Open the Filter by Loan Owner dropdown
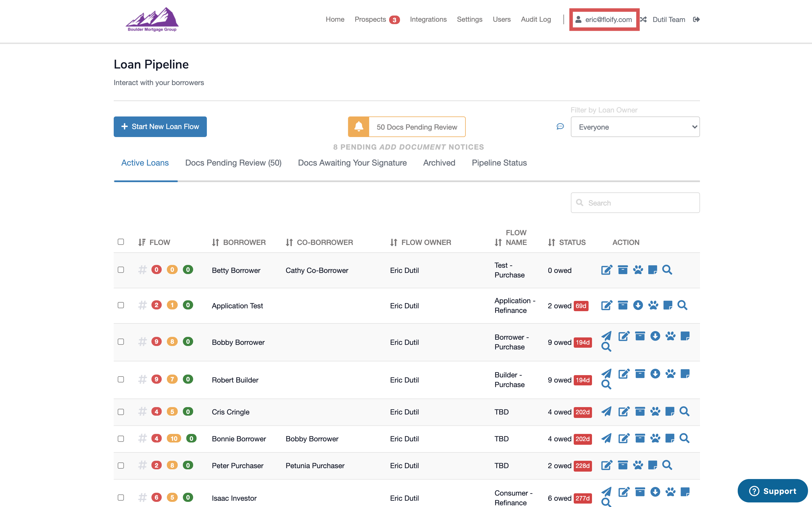This screenshot has height=507, width=812. [x=635, y=127]
